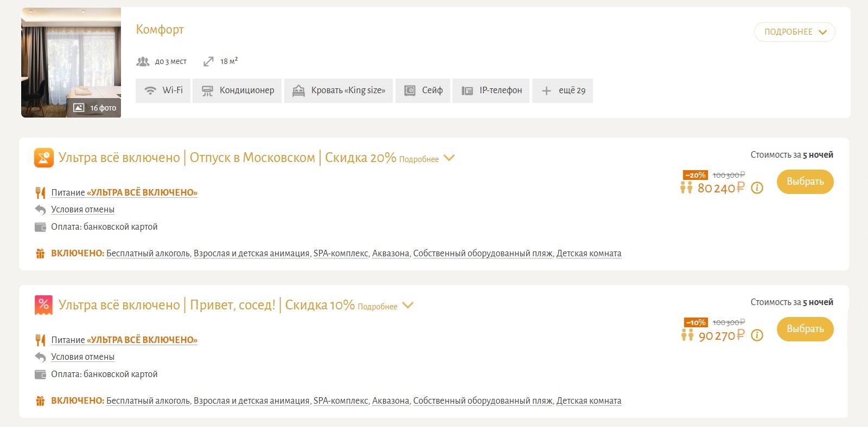Click the wallet payment icon in 10% tariff
Viewport: 868px width, 427px height.
click(40, 374)
